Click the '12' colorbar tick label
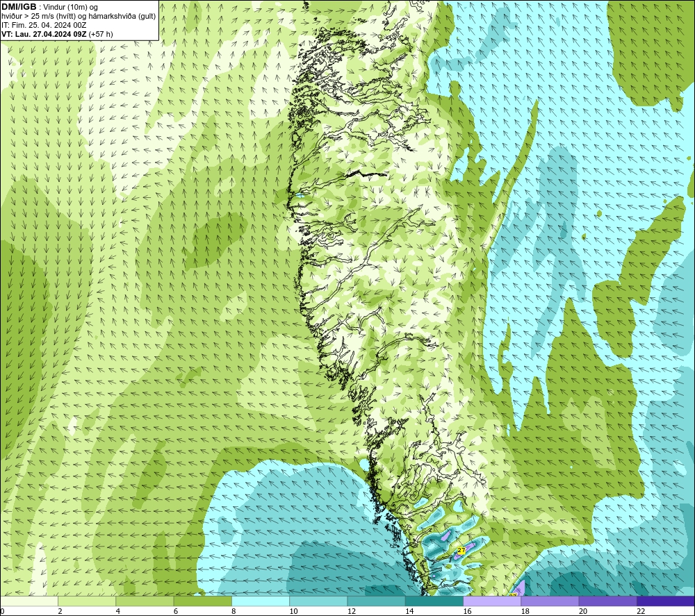The image size is (695, 616). [x=352, y=611]
